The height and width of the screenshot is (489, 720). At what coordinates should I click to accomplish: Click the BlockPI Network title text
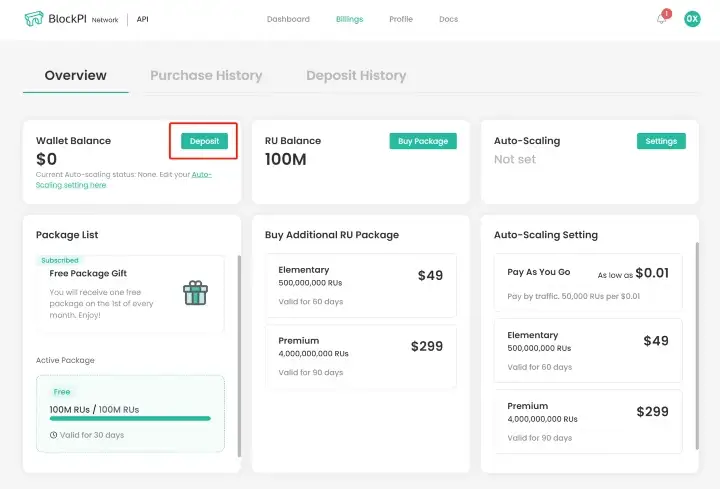(x=83, y=19)
